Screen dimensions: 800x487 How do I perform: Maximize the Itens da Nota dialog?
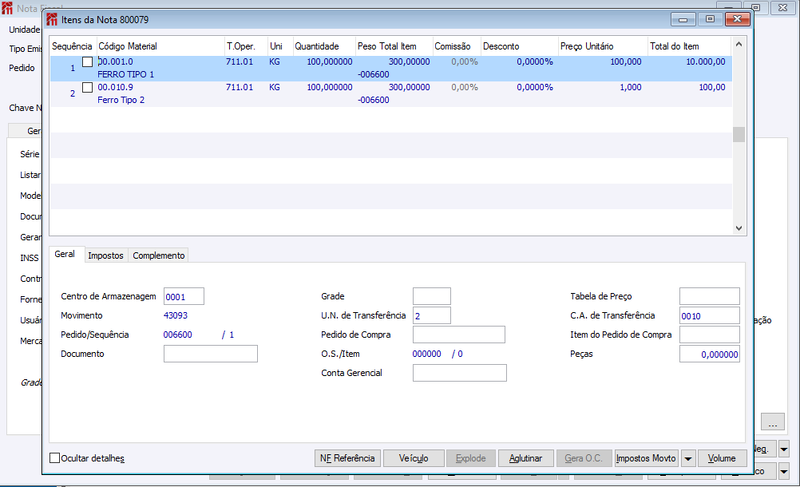710,19
